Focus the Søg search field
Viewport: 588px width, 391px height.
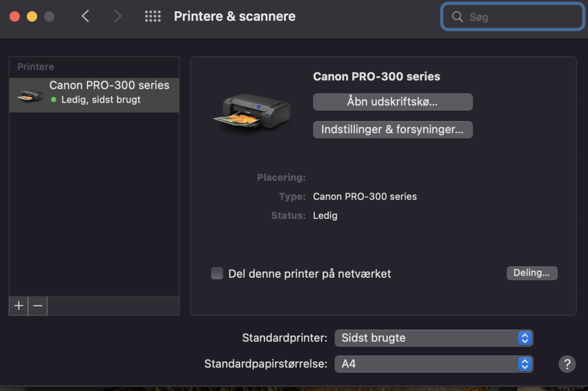click(x=519, y=17)
